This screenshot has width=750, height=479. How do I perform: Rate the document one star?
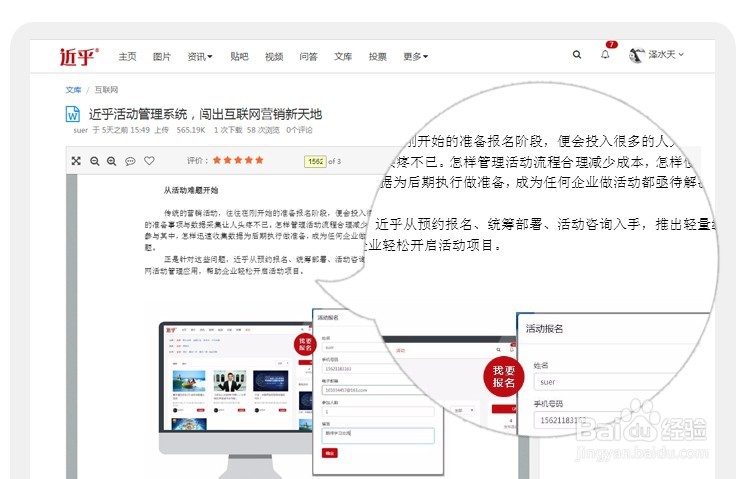coord(217,160)
